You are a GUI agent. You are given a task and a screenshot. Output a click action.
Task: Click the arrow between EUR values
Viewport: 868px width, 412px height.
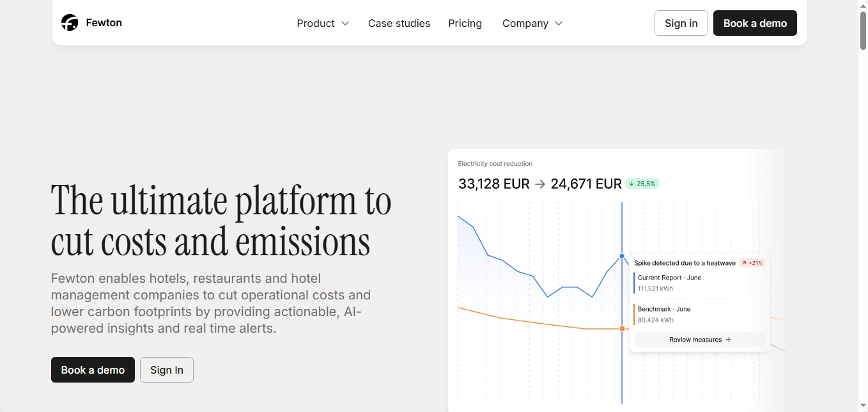pyautogui.click(x=540, y=184)
